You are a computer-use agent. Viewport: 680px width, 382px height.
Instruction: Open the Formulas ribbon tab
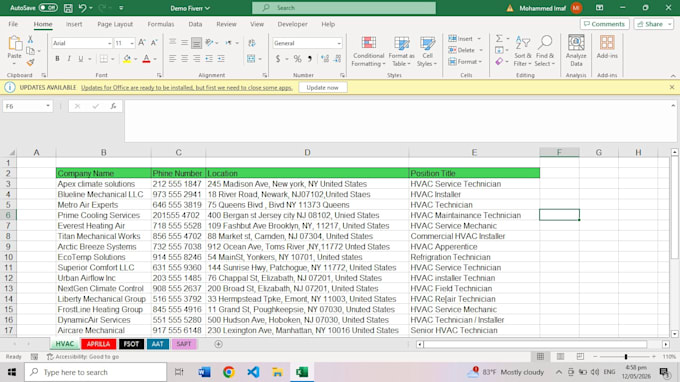click(160, 24)
